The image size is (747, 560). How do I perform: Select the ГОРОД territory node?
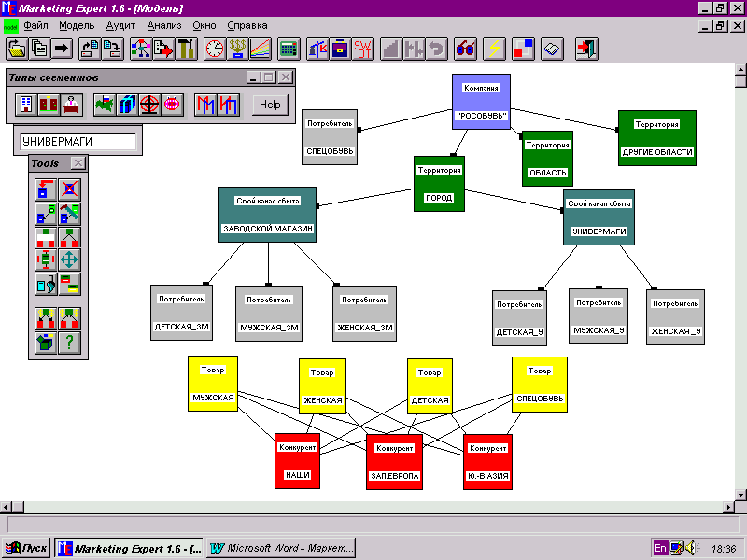(439, 184)
